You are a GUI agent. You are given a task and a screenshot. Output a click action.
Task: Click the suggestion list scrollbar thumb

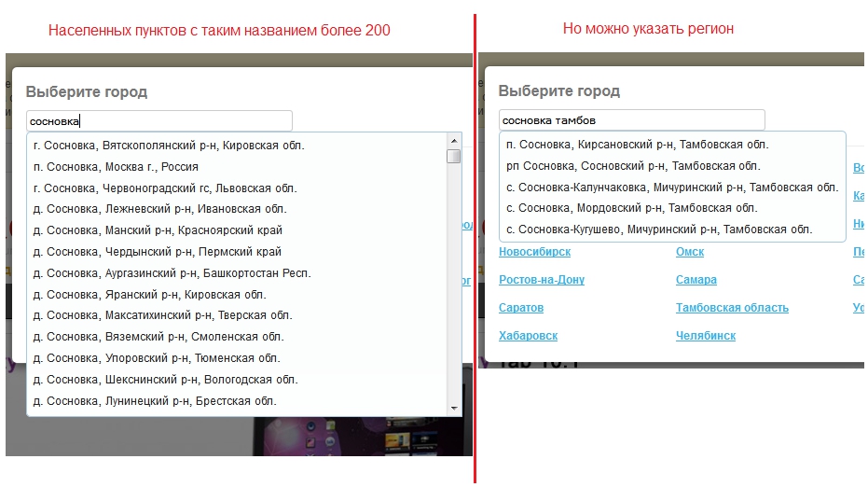[454, 156]
